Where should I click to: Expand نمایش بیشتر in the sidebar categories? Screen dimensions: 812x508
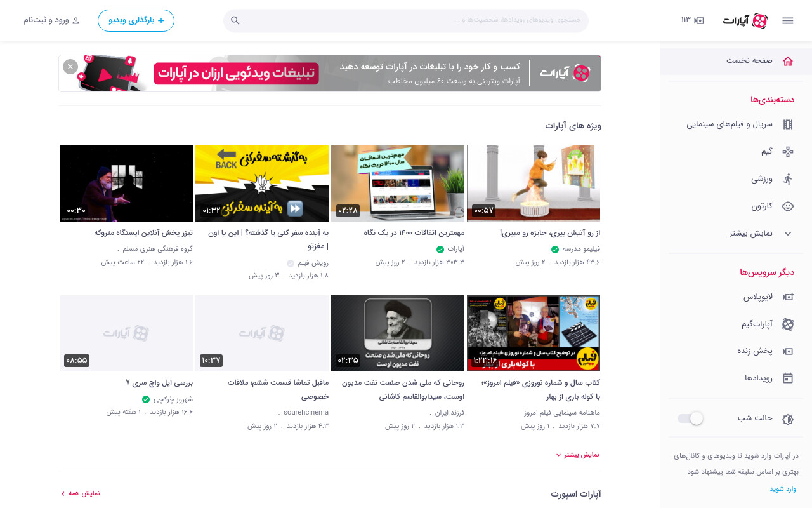761,234
